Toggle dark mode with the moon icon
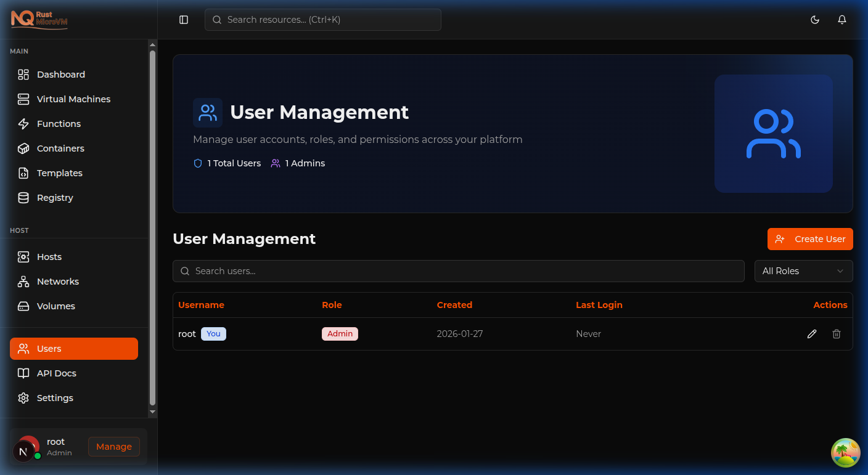868x475 pixels. (814, 19)
